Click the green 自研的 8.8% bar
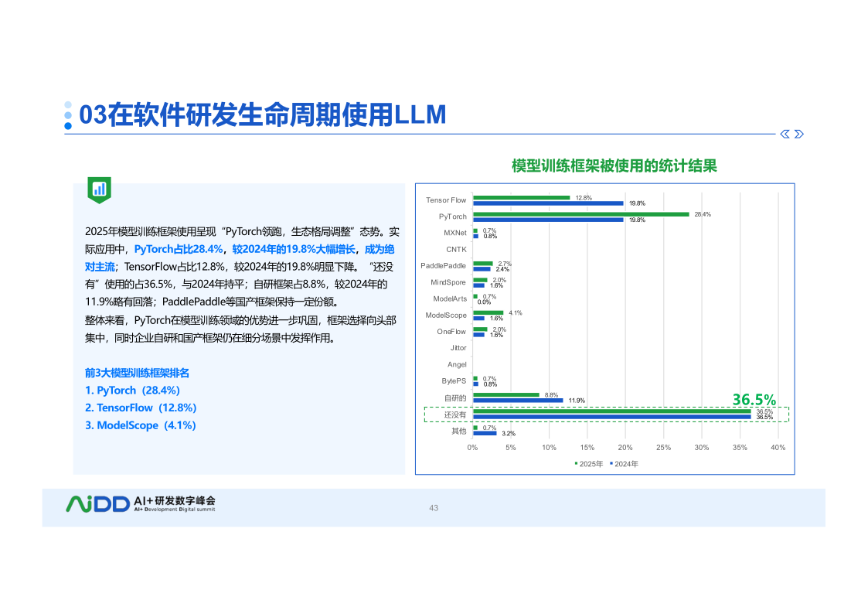The width and height of the screenshot is (868, 614). (506, 394)
